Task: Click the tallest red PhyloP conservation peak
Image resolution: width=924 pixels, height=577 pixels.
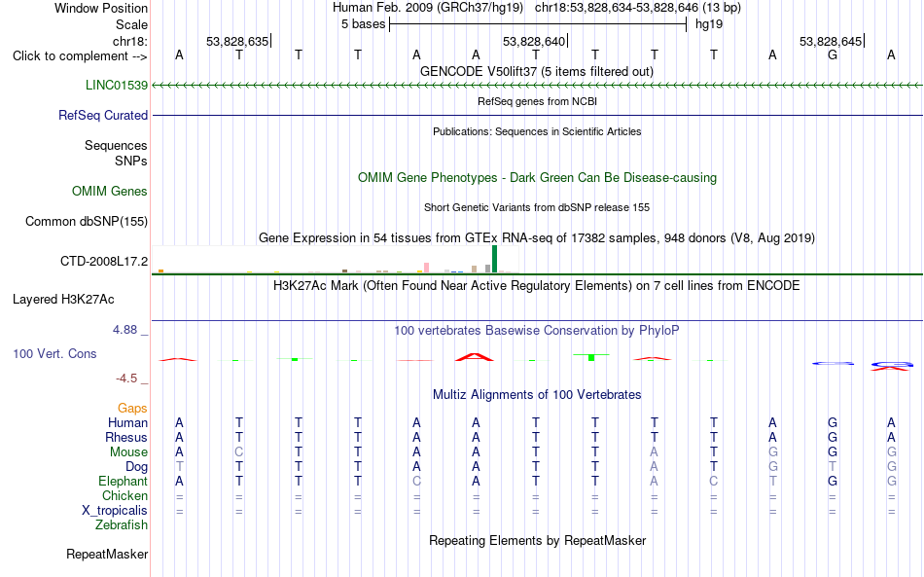Action: (x=475, y=356)
